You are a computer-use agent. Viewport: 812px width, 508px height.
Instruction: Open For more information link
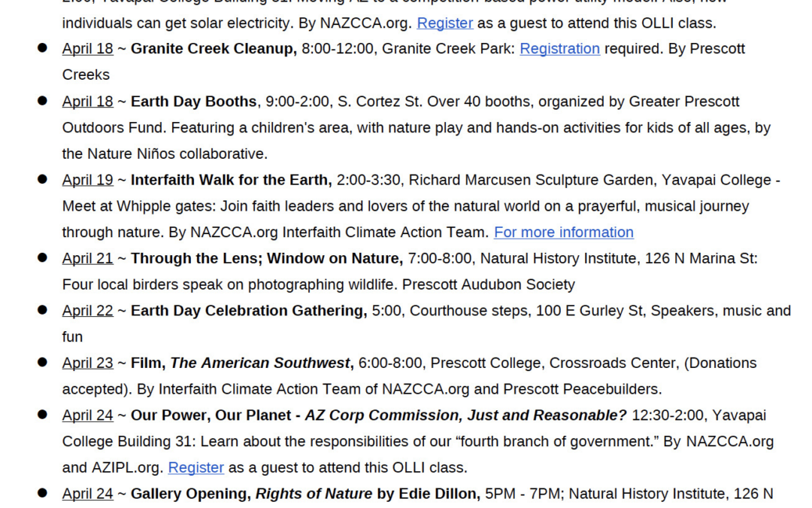[x=563, y=233]
